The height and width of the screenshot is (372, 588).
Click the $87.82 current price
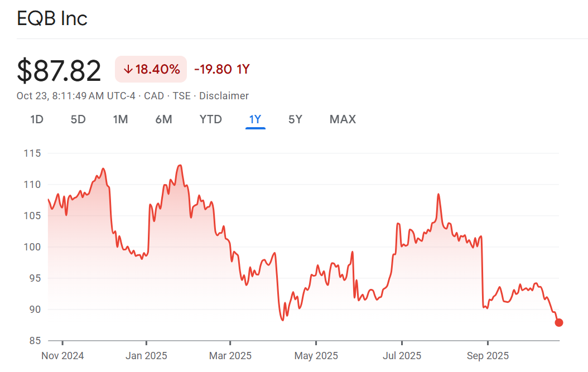[59, 71]
